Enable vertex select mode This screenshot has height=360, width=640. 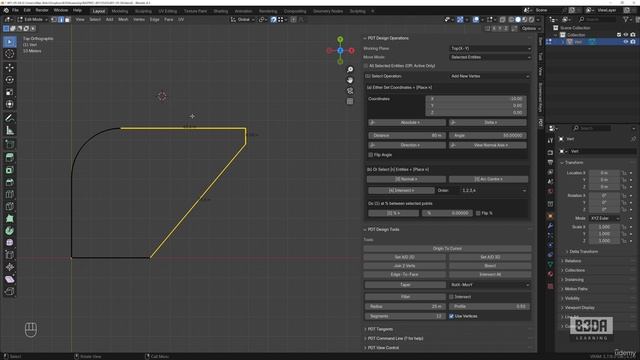coord(54,20)
